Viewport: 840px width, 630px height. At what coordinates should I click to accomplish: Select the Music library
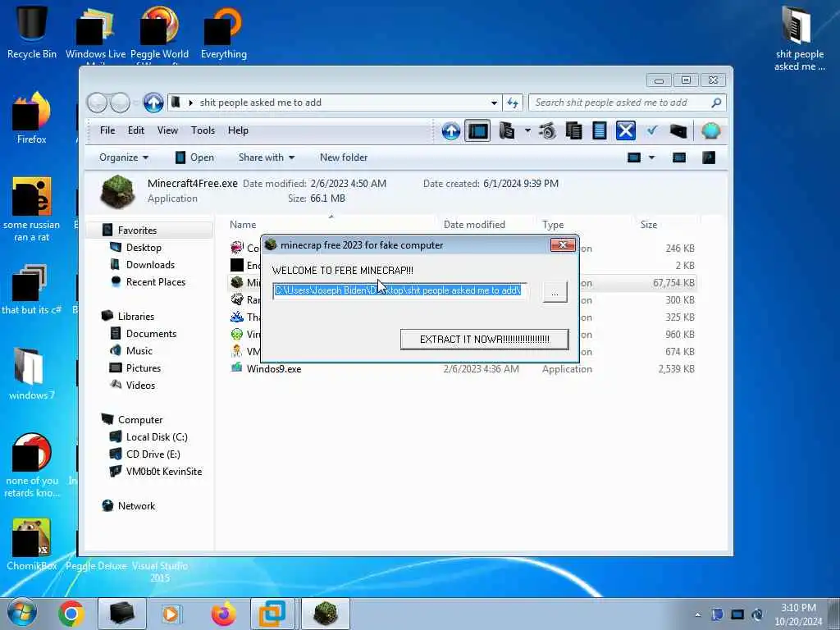[x=139, y=351]
